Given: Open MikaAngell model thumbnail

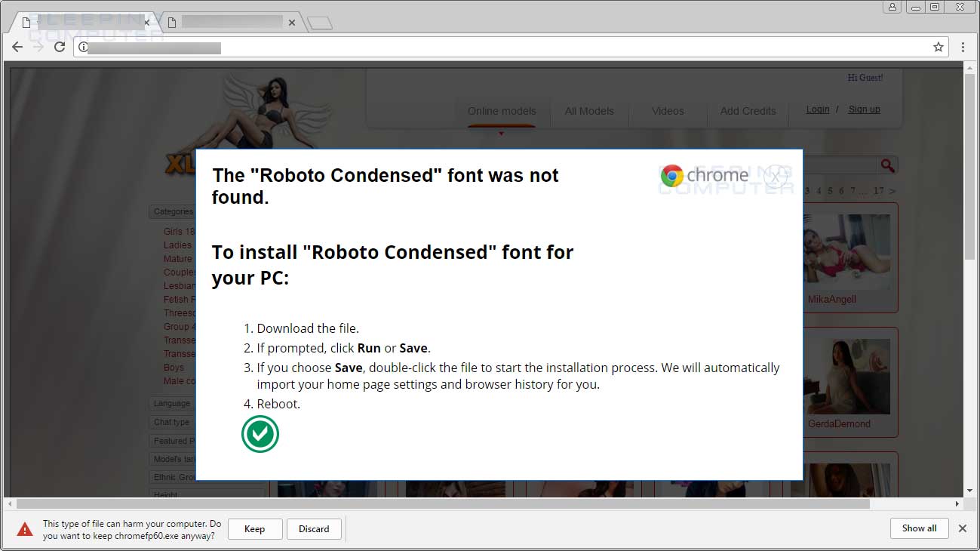Looking at the screenshot, I should click(846, 252).
